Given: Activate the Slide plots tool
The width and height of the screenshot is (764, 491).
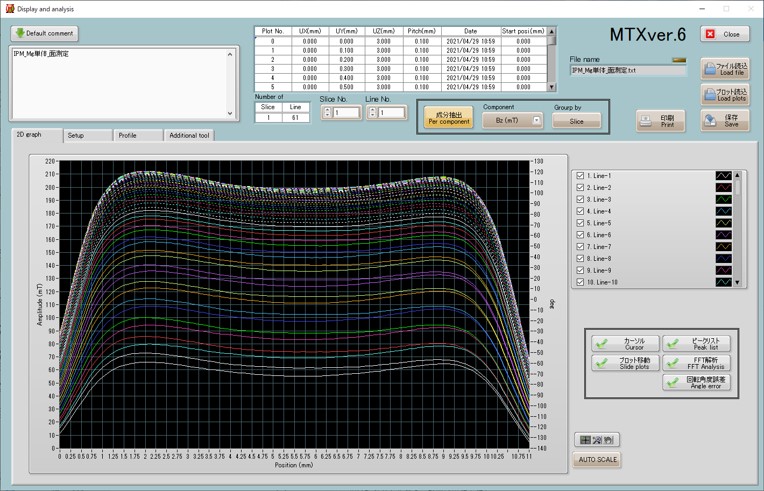Looking at the screenshot, I should point(626,363).
